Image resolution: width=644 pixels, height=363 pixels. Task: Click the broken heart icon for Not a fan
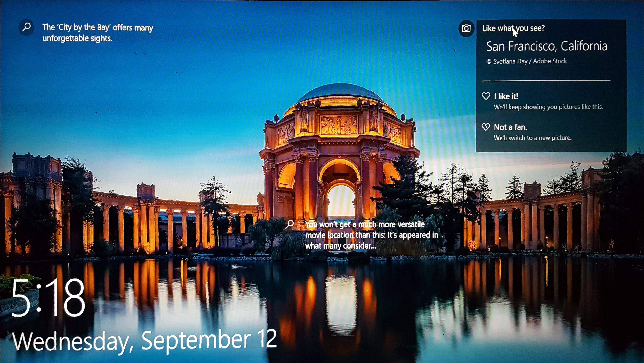(x=486, y=127)
